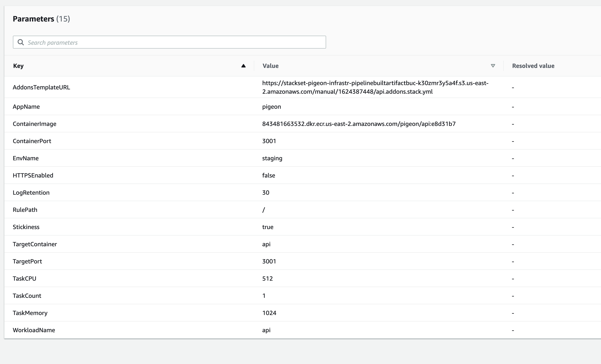Click resolved value dash for EnvName
601x364 pixels.
[x=513, y=158]
